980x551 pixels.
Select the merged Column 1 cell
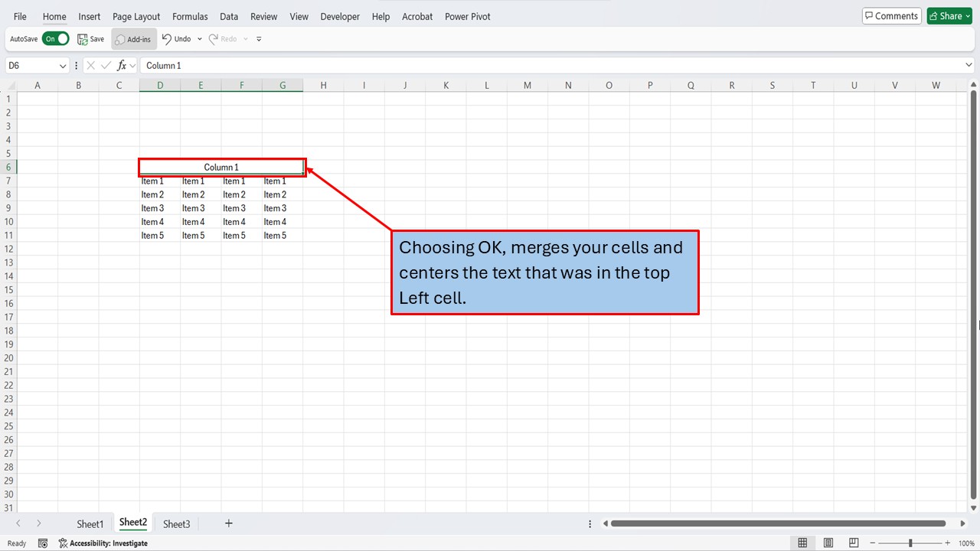[221, 167]
